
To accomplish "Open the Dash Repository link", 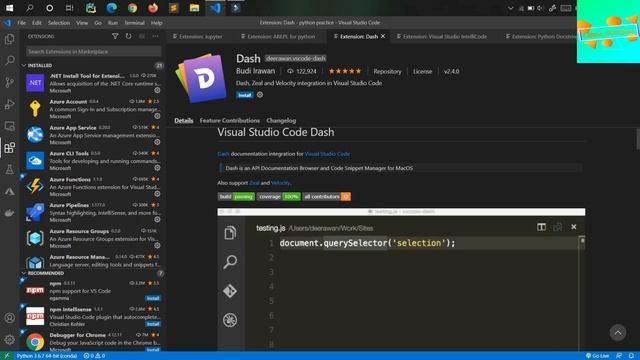I will pos(387,71).
